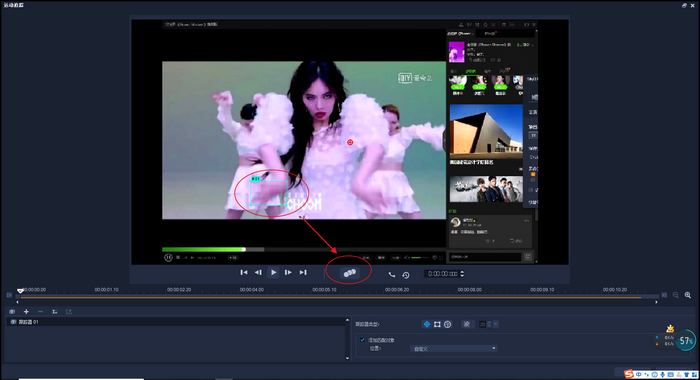
Task: Start motion tracking with the Track Motion button
Action: [349, 273]
